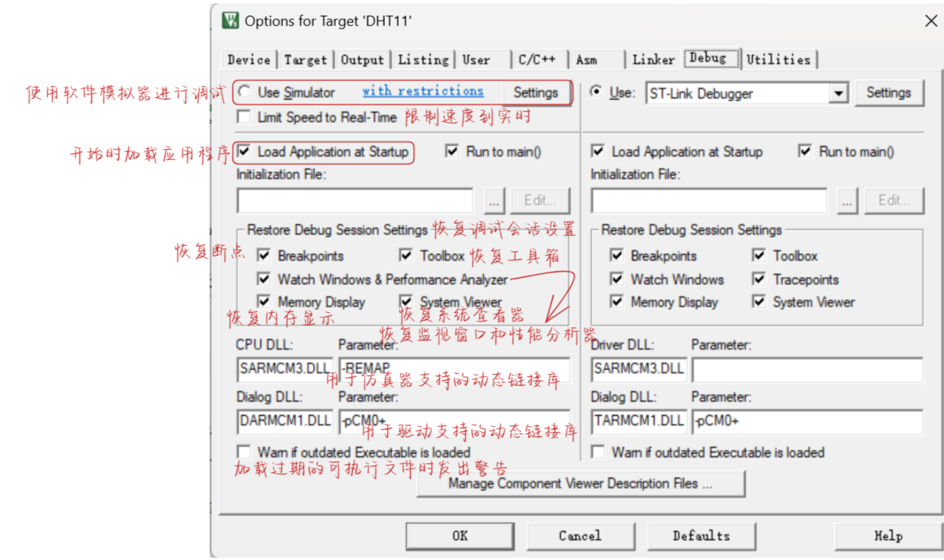Toggle the ST-Link debugger's Toolbox restore checkbox
This screenshot has height=560, width=944.
click(x=759, y=255)
